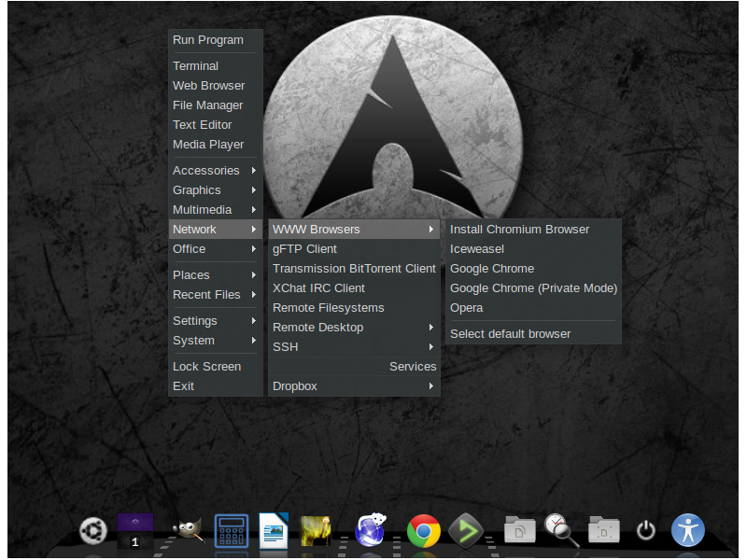
Task: Open the Ubuntu-style media launcher dock icon
Action: pyautogui.click(x=93, y=531)
